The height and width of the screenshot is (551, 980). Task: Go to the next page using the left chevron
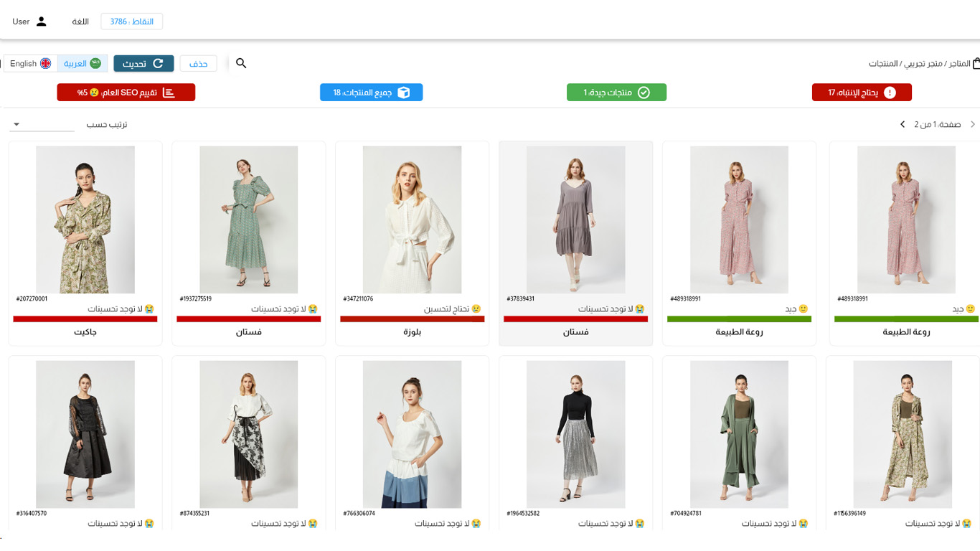click(903, 125)
